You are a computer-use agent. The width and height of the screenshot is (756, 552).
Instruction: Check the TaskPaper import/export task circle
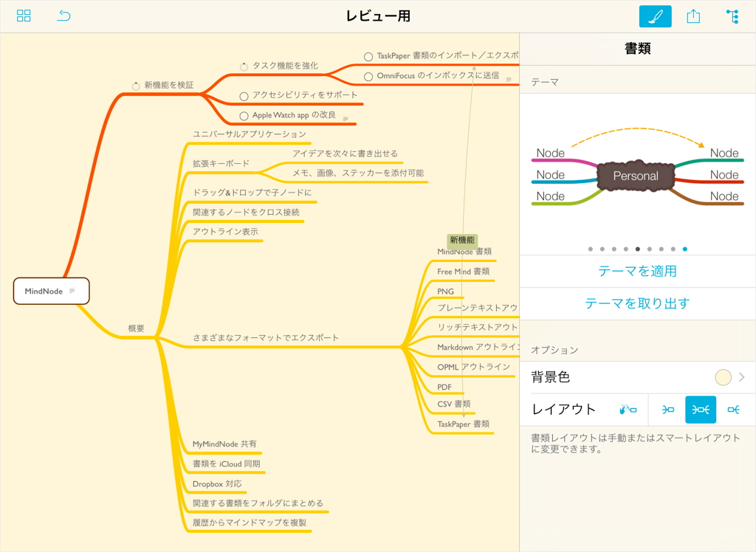(x=368, y=57)
